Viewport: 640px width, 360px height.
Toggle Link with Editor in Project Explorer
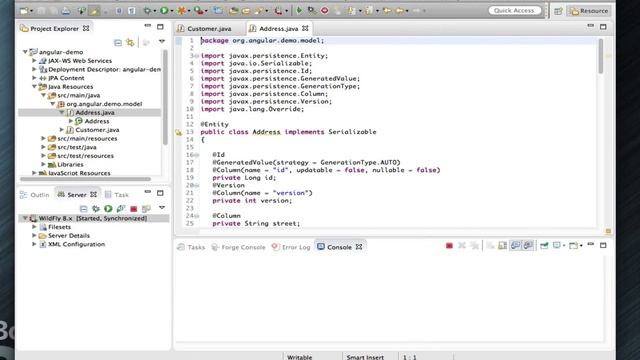130,42
